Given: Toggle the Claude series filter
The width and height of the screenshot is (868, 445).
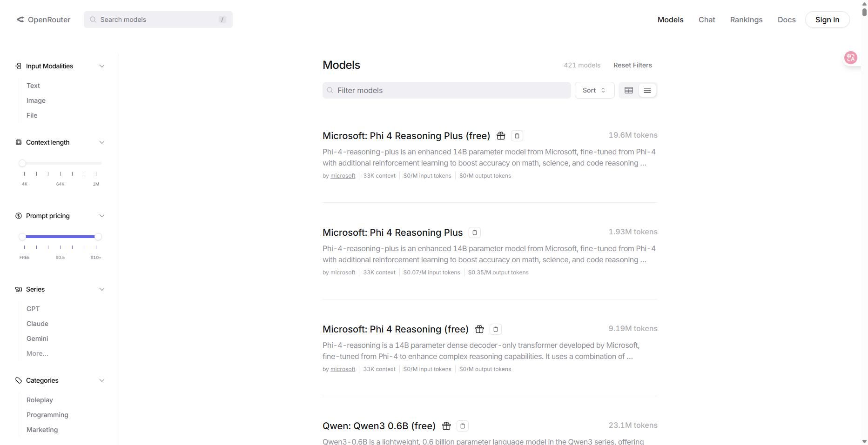Looking at the screenshot, I should pos(37,324).
